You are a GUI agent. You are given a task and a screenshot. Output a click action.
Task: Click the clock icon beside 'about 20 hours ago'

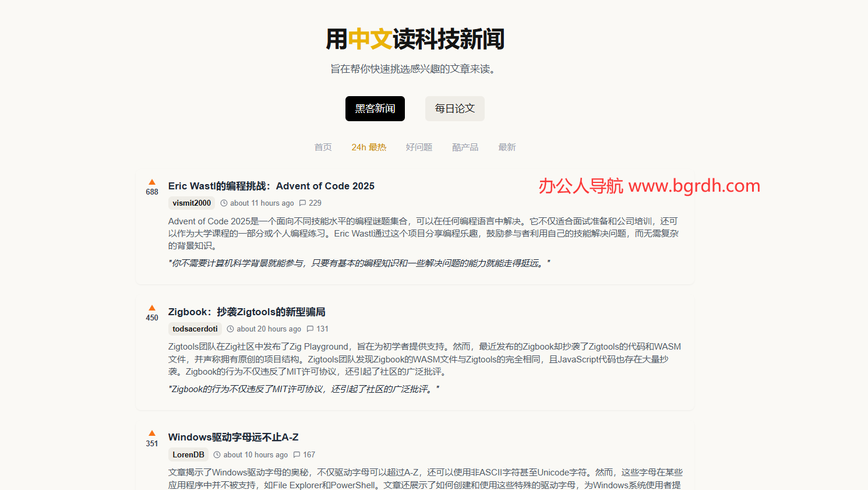click(230, 329)
